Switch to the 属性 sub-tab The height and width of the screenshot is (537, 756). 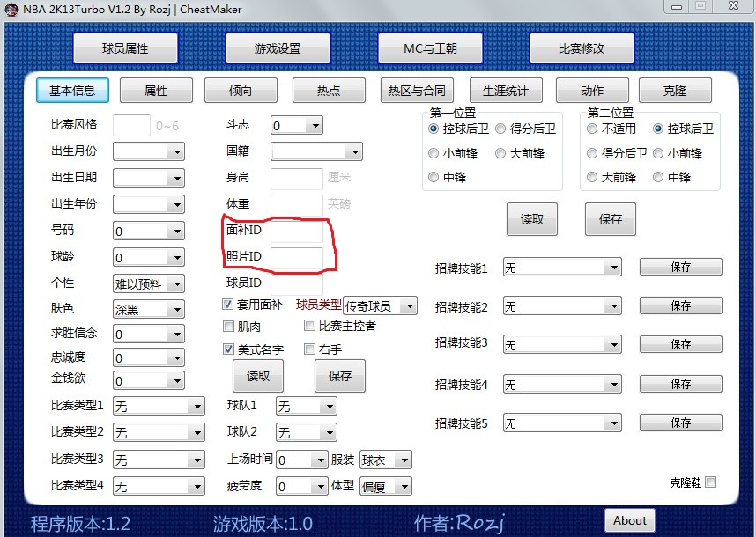click(156, 90)
